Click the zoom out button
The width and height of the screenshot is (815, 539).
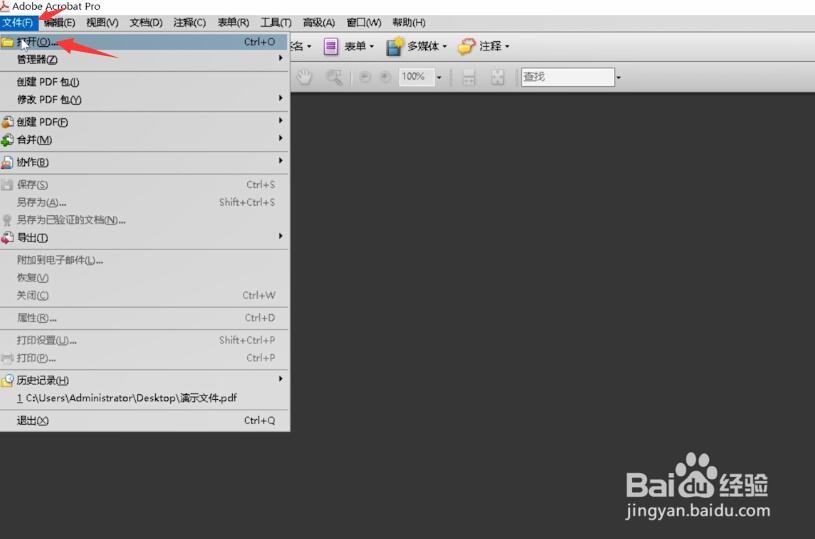[365, 77]
